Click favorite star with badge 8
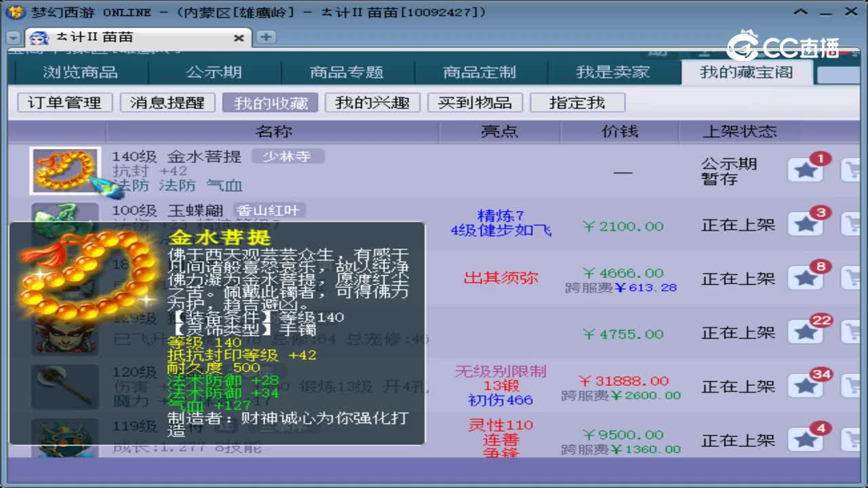 [x=805, y=278]
